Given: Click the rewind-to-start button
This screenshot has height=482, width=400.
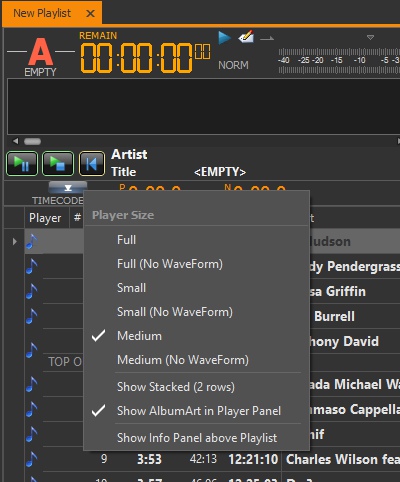Looking at the screenshot, I should 92,163.
